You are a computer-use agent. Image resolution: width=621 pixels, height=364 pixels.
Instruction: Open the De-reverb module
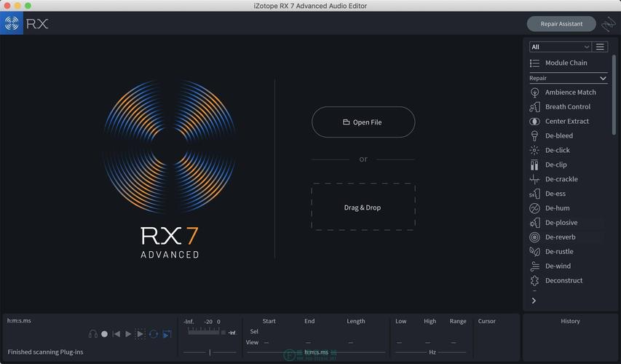click(x=552, y=237)
